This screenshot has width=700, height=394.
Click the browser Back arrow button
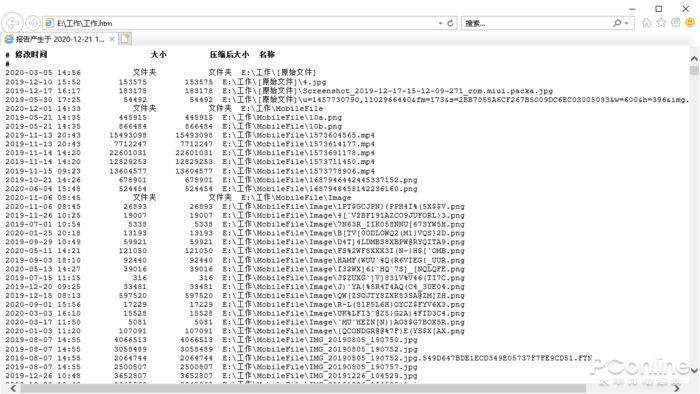point(12,23)
